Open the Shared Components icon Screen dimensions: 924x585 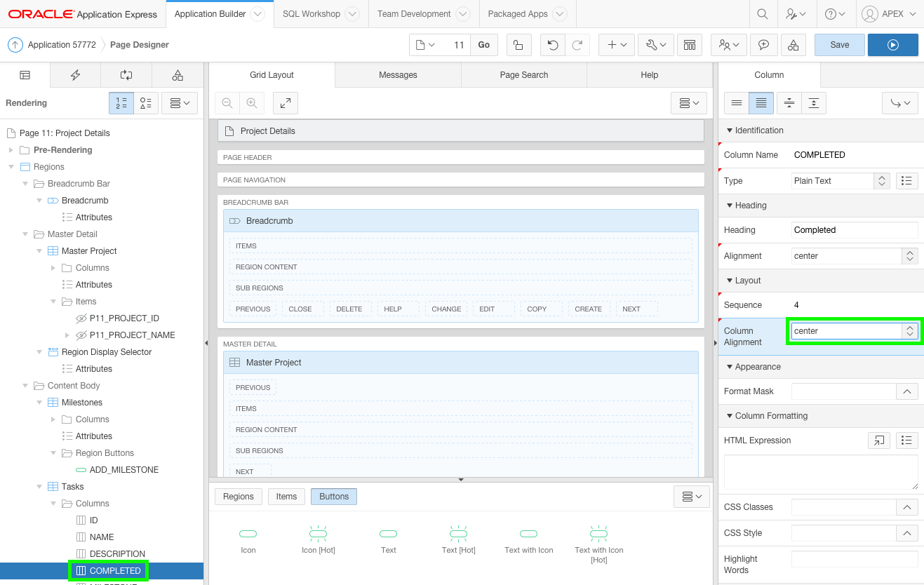(793, 45)
